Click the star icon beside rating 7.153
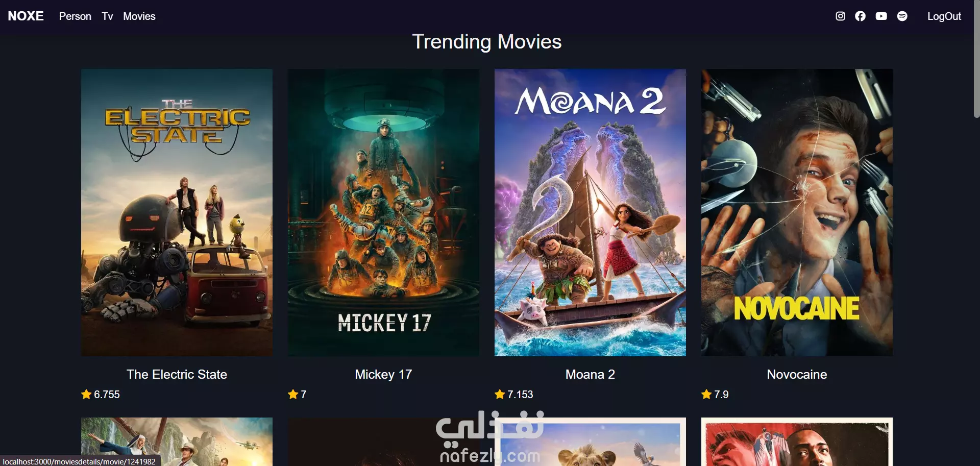Image resolution: width=980 pixels, height=466 pixels. 500,394
